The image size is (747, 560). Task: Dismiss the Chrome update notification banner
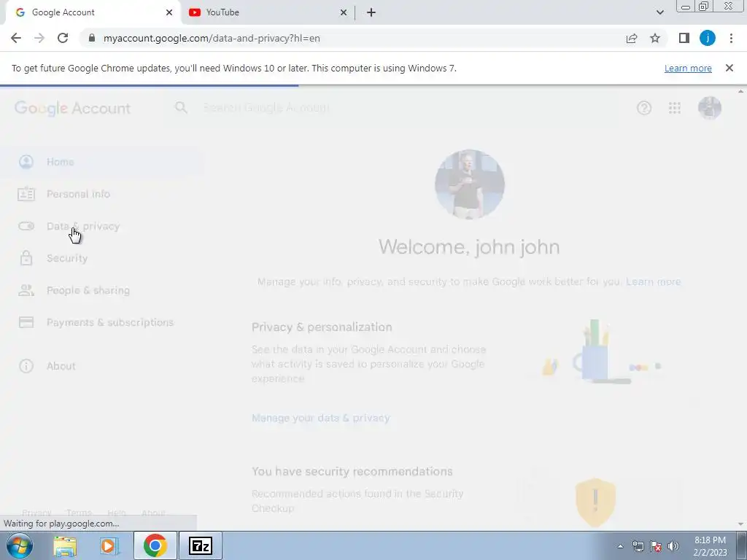point(729,68)
